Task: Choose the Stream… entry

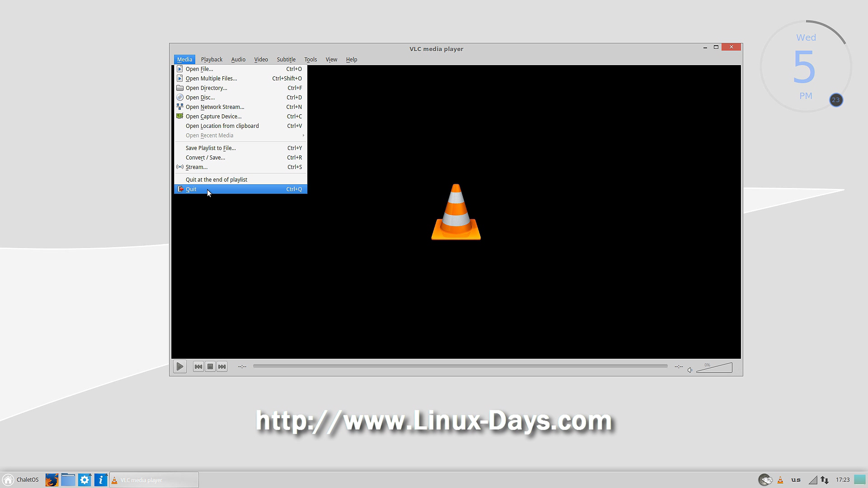Action: (241, 167)
